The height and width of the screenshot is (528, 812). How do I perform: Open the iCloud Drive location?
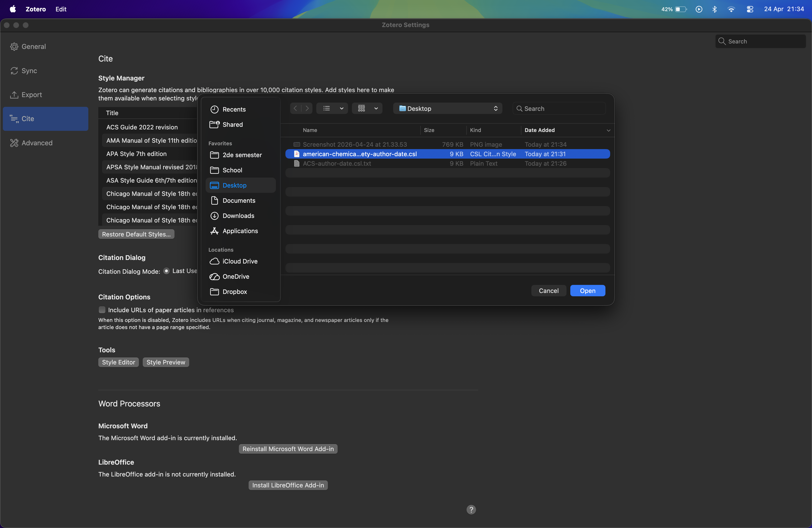pyautogui.click(x=240, y=261)
